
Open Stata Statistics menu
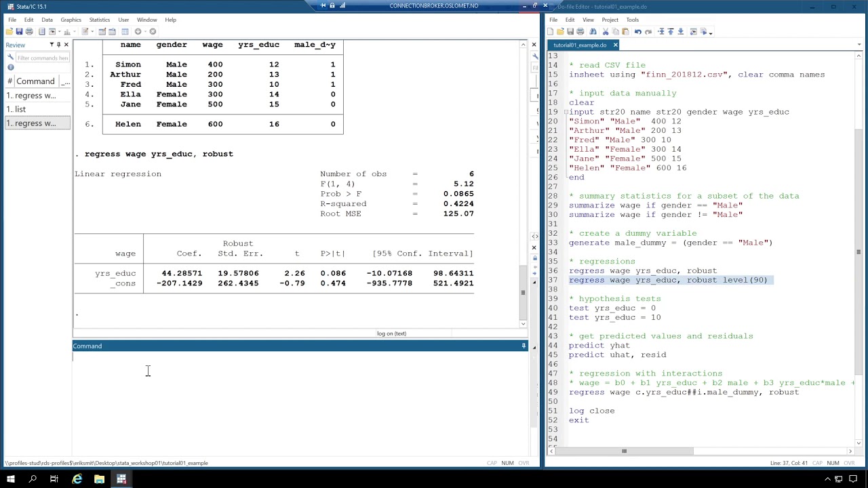coord(99,20)
